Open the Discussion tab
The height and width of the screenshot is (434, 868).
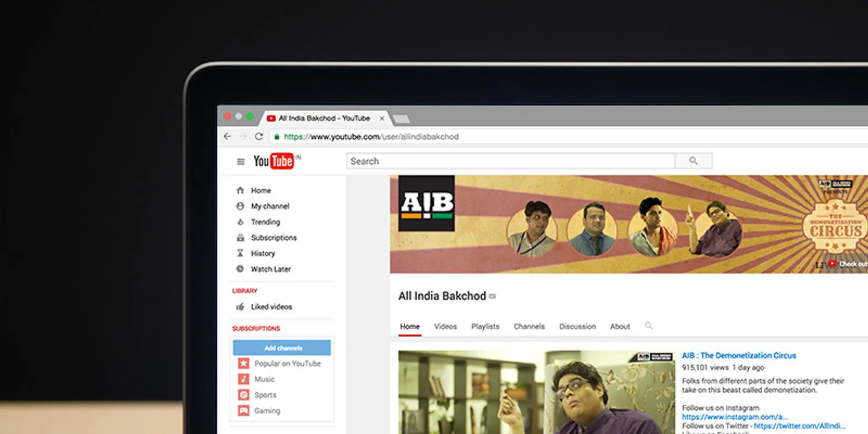coord(577,326)
